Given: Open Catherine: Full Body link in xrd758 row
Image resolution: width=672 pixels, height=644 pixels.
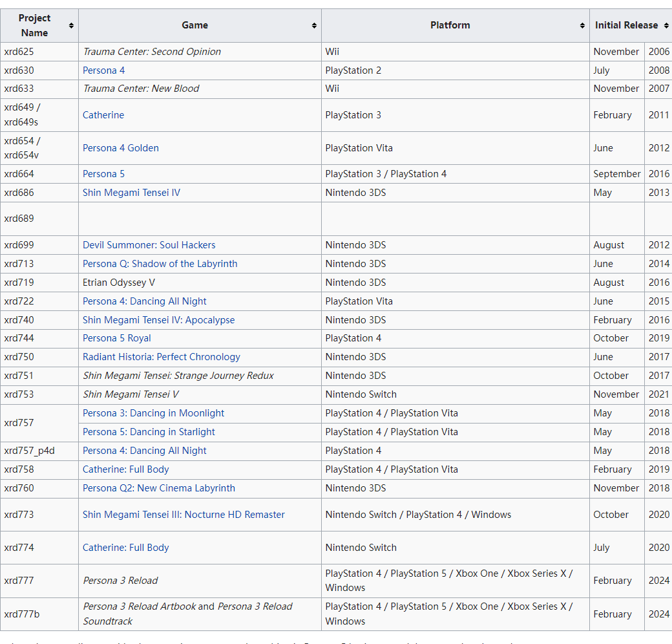Looking at the screenshot, I should click(x=125, y=469).
